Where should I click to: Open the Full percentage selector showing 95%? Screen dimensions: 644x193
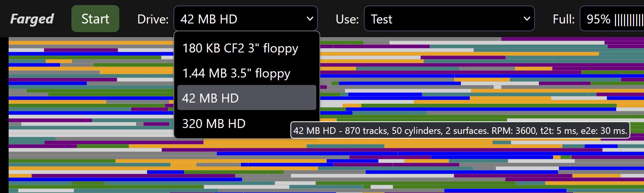click(612, 19)
